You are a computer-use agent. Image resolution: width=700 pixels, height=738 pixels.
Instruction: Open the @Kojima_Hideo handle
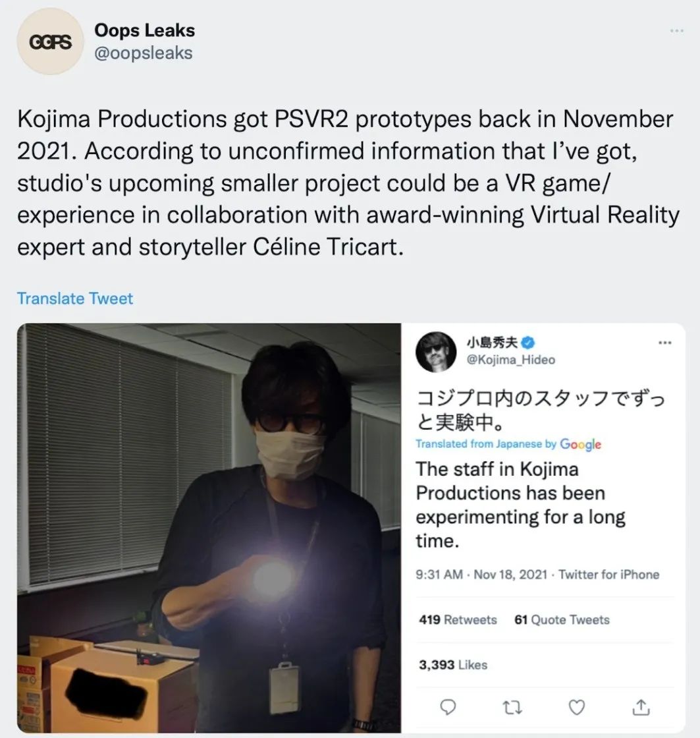coord(510,360)
